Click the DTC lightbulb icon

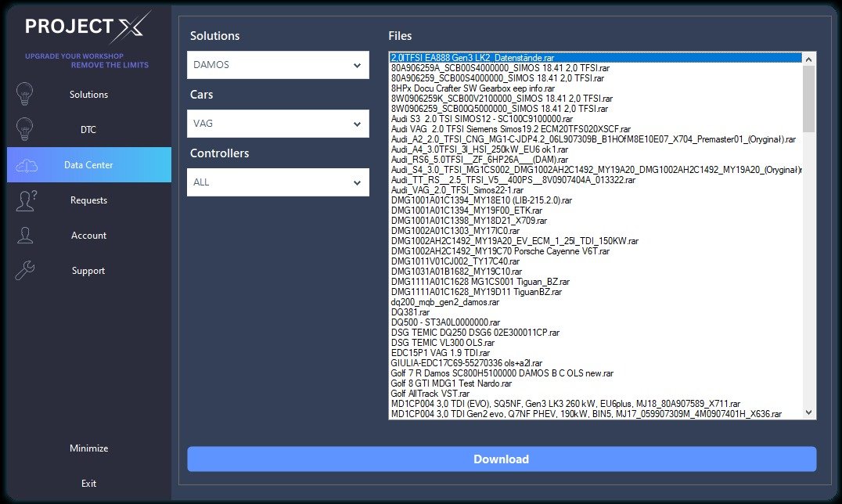25,129
